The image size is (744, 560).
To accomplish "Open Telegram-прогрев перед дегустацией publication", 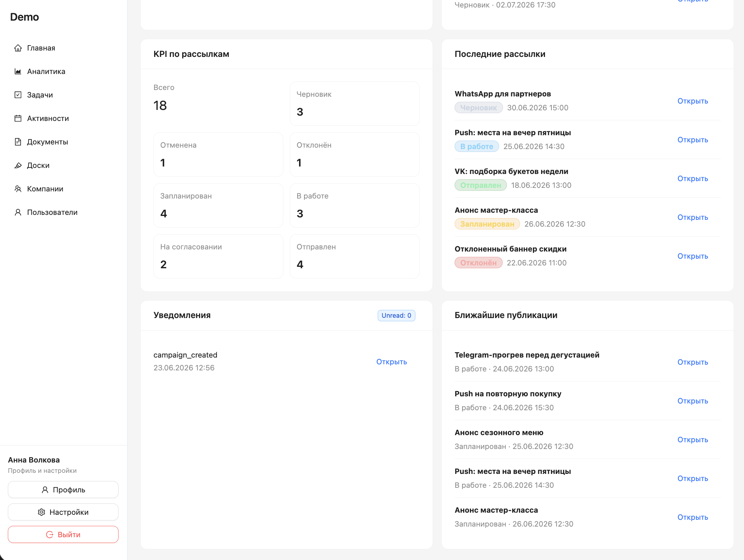I will pyautogui.click(x=693, y=362).
